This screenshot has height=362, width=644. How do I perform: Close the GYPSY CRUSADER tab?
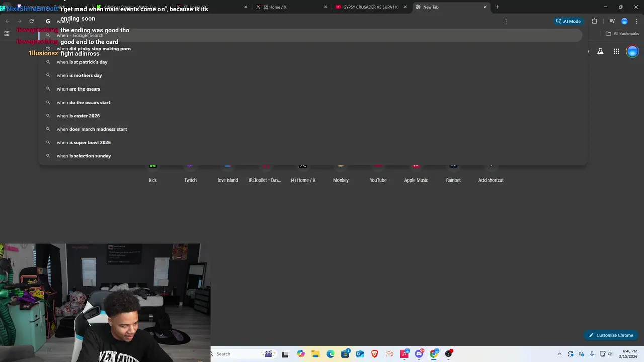tap(405, 7)
